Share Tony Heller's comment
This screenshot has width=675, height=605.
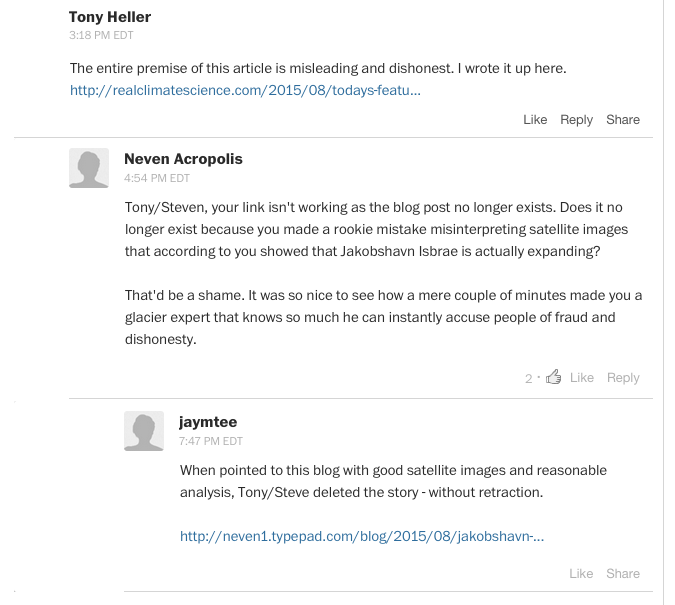(x=622, y=119)
